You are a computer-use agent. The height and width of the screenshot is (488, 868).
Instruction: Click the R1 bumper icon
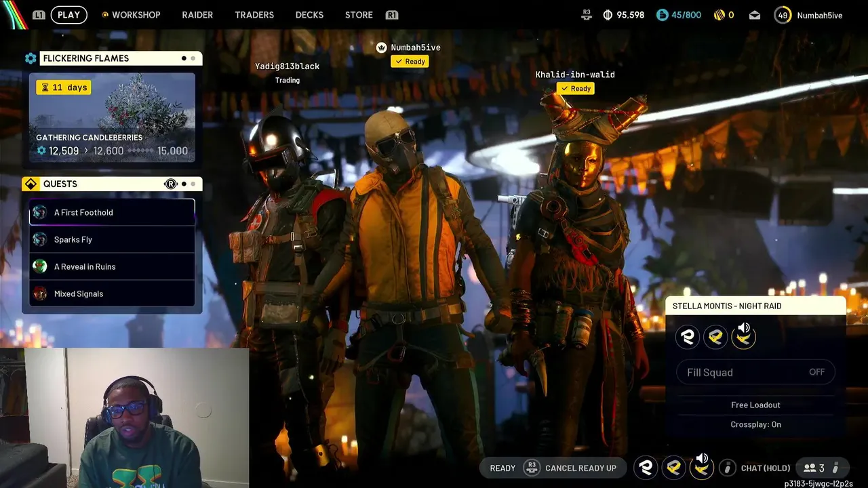pos(391,15)
